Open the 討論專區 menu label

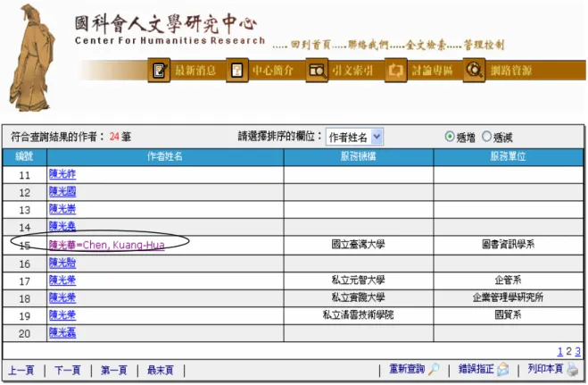tap(432, 71)
